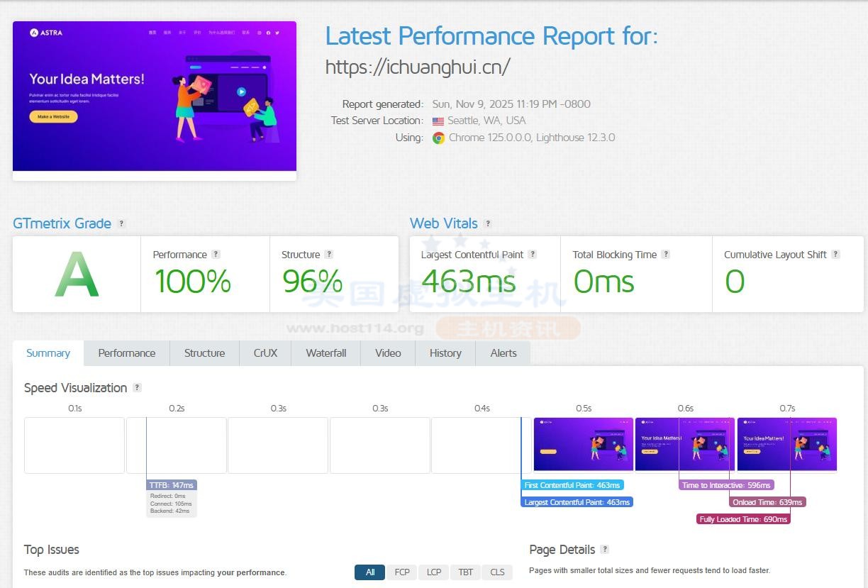Filter top issues by FCP
Screen dimensions: 868x588
[x=401, y=572]
